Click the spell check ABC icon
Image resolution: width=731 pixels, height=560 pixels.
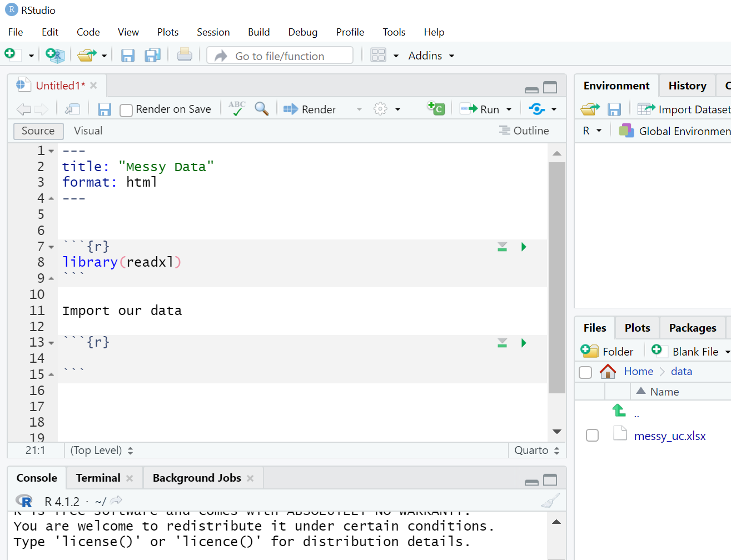237,108
